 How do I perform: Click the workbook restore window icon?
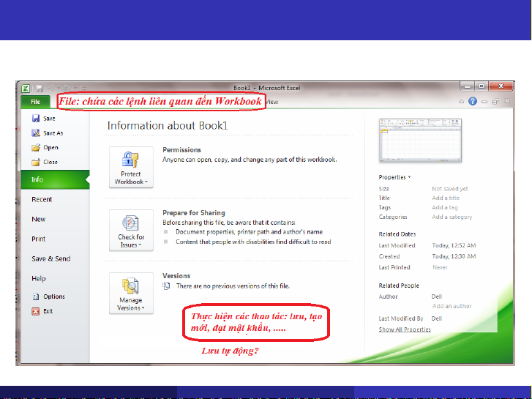(495, 101)
